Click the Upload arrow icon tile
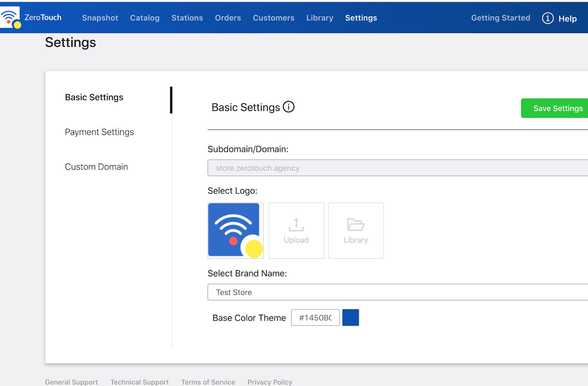 coord(296,230)
